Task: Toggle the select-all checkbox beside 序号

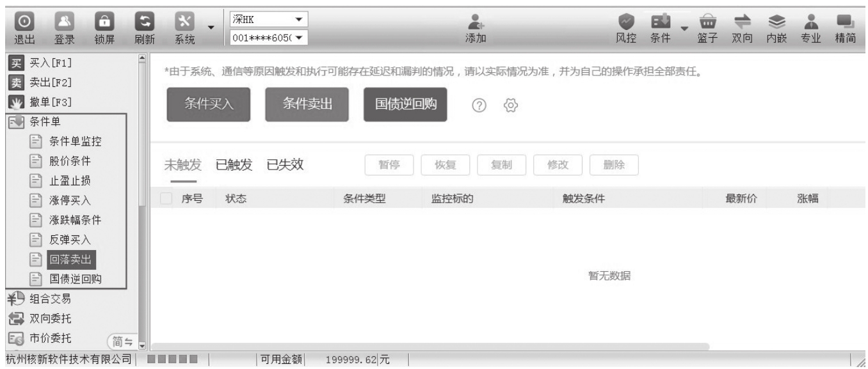Action: tap(167, 200)
